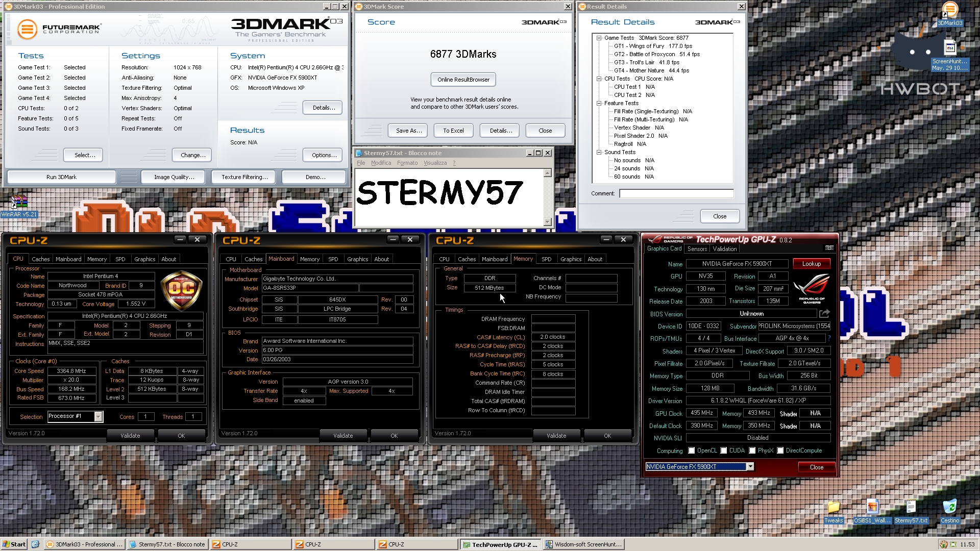The image size is (980, 551).
Task: Click Run 3DMark button
Action: [61, 177]
